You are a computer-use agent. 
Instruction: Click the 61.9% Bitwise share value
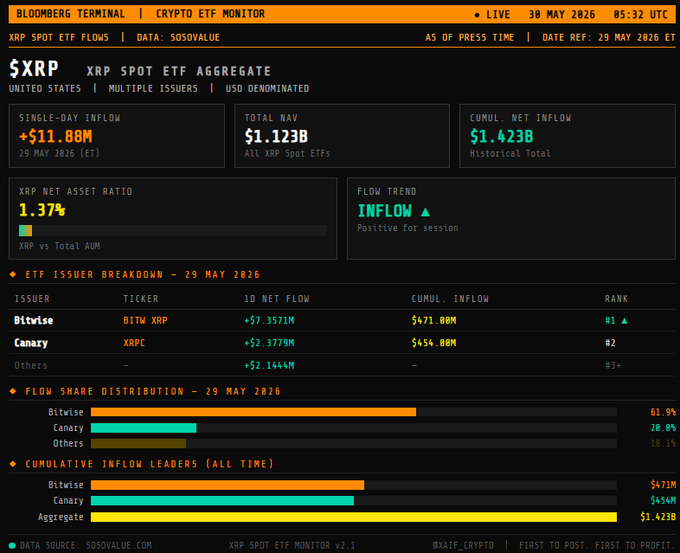tap(663, 412)
